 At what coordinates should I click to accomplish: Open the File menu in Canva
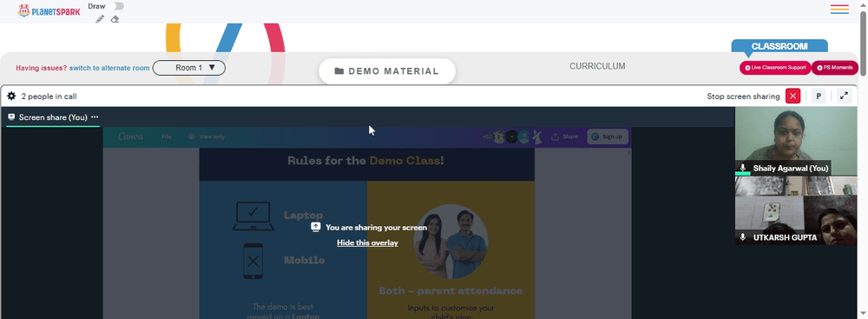coord(166,136)
